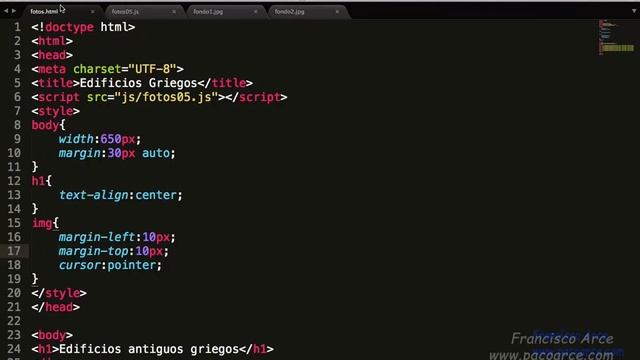Click the 'pointer' value on line 18
The image size is (640, 360).
coord(131,265)
